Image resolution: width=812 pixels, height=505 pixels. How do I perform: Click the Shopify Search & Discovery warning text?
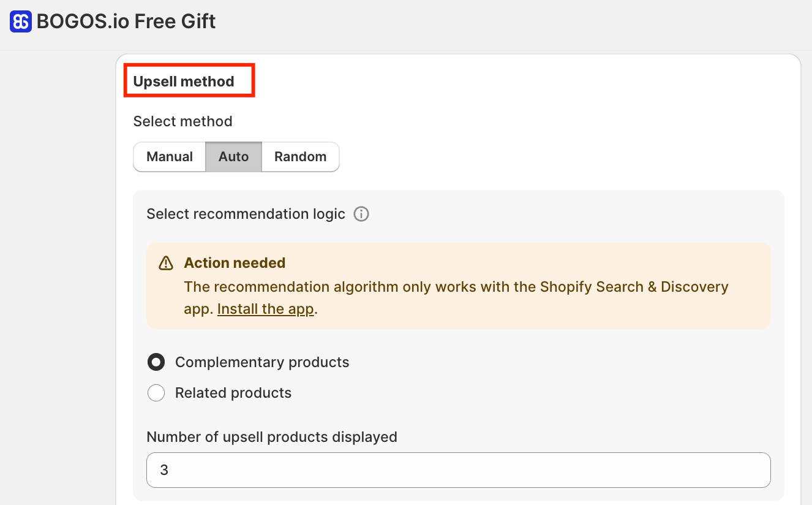[456, 287]
